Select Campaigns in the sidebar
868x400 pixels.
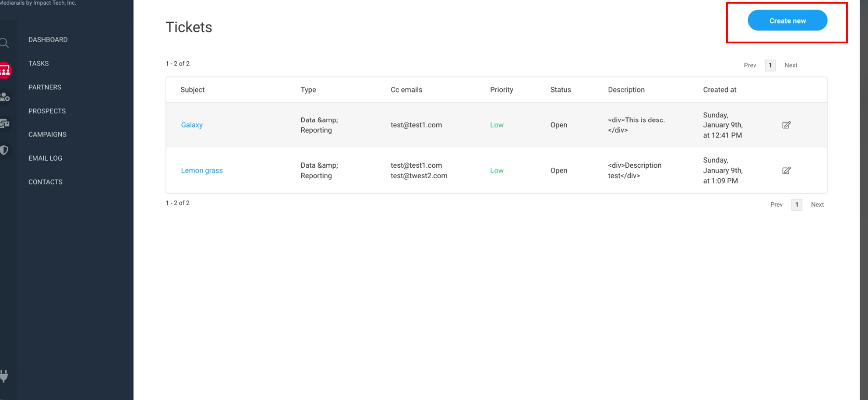tap(47, 135)
